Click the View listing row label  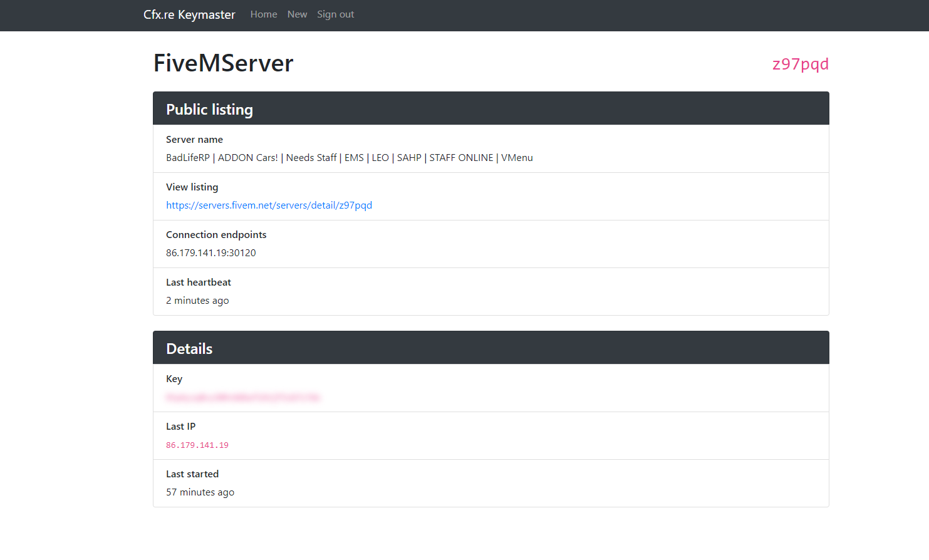click(192, 187)
